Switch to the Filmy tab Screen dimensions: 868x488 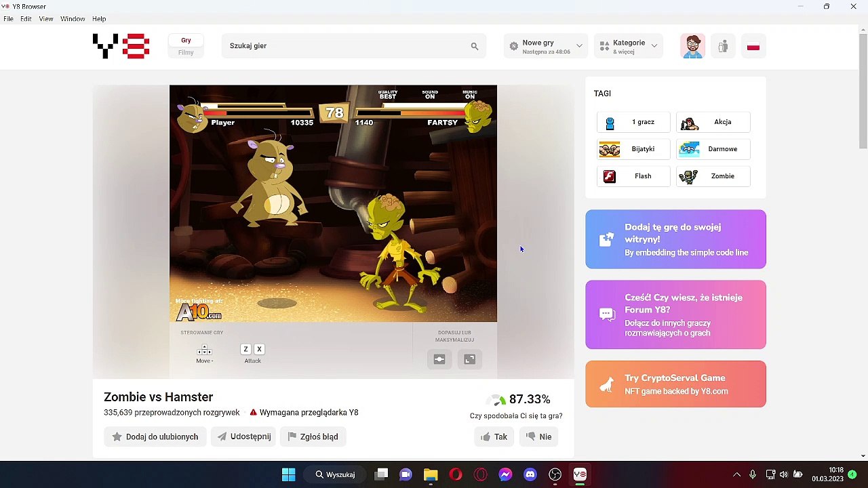pyautogui.click(x=186, y=52)
